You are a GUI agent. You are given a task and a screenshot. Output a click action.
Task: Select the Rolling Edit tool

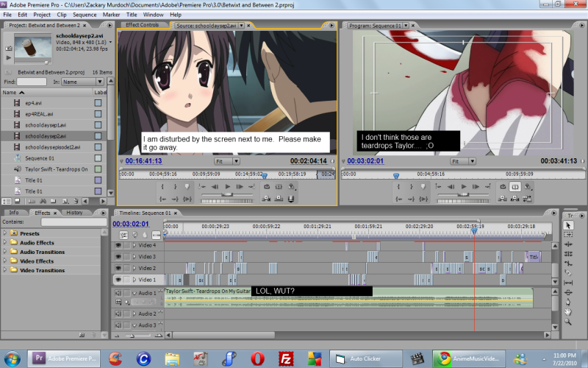(x=567, y=254)
